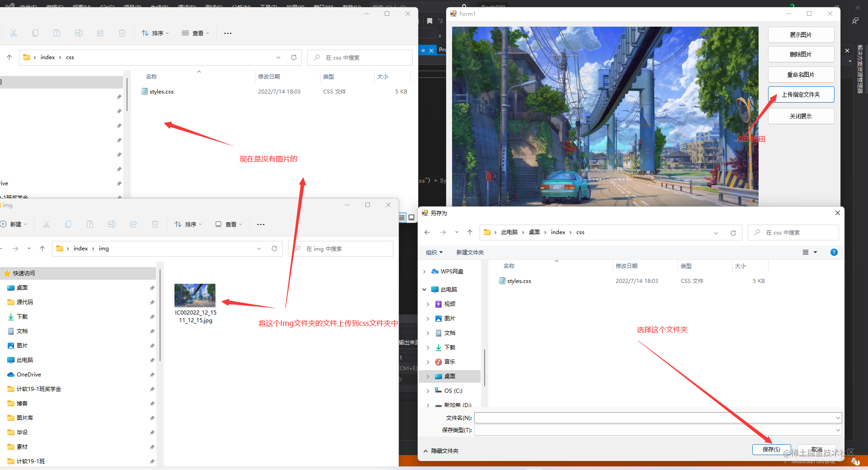The width and height of the screenshot is (868, 470).
Task: Go up one folder in css explorer window
Action: [x=9, y=57]
